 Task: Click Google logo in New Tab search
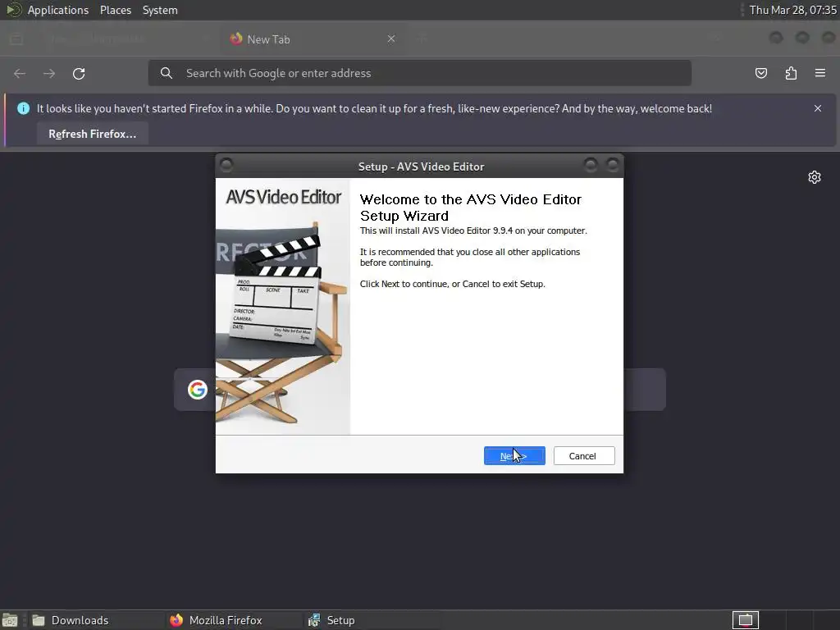pos(197,390)
